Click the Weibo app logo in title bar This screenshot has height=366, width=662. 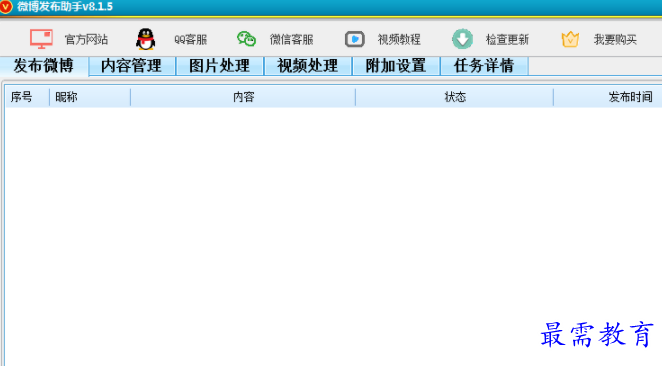point(6,7)
